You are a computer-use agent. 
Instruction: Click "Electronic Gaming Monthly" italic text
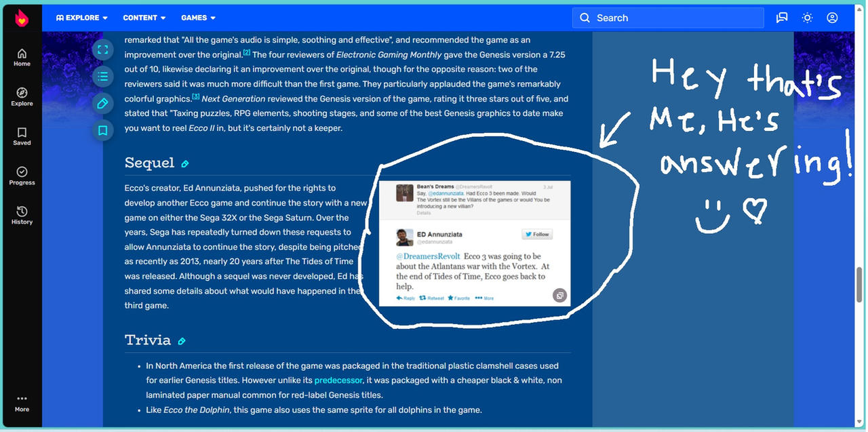[x=389, y=55]
